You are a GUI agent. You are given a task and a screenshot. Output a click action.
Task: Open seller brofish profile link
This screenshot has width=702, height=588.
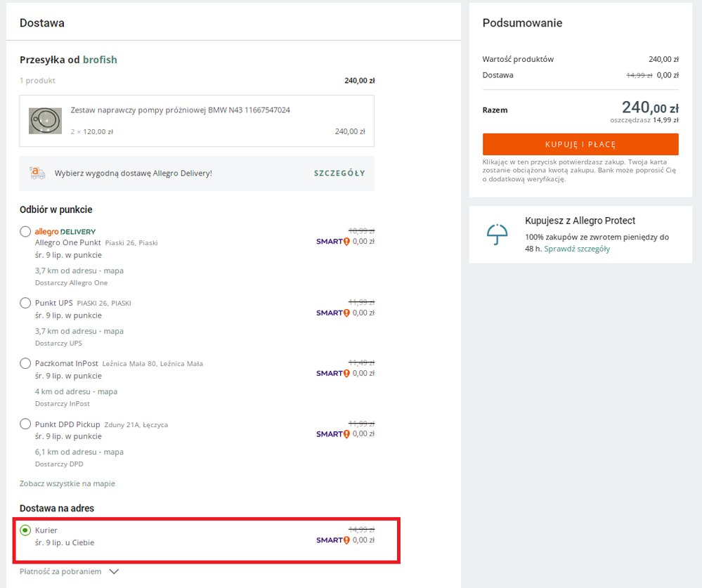pos(100,60)
